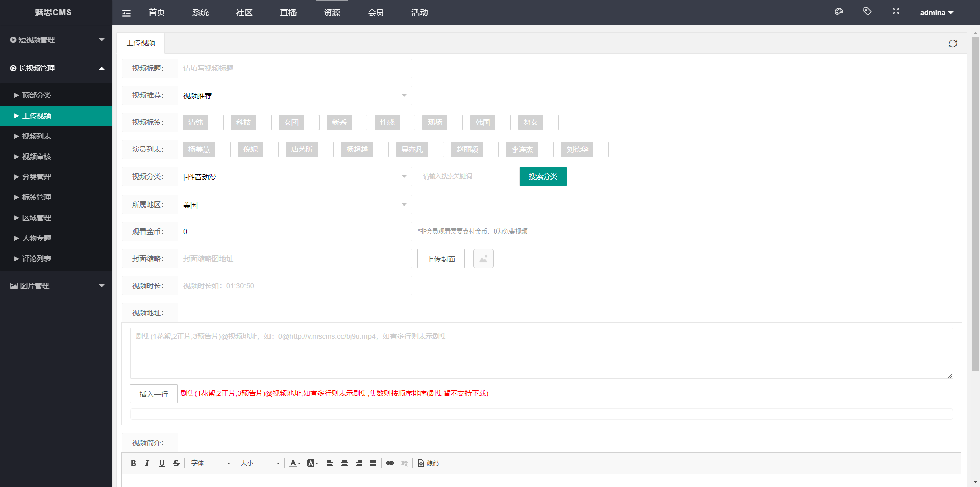Open the admina user menu
Image resolution: width=980 pixels, height=487 pixels.
click(x=937, y=13)
